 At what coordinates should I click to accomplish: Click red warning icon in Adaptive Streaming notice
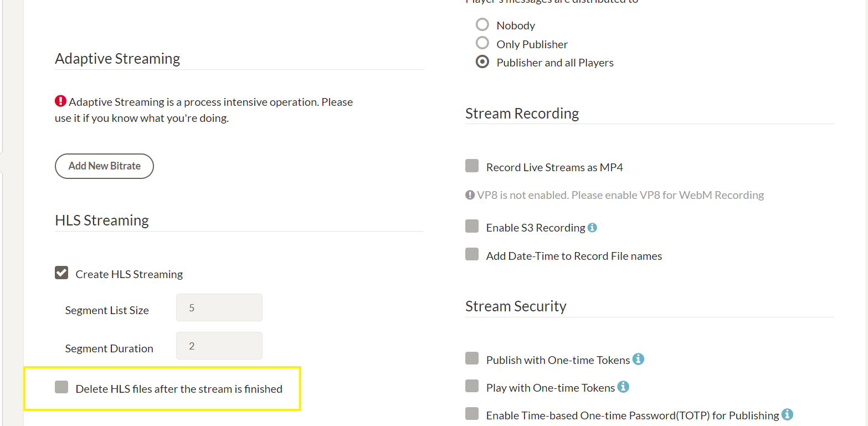pos(60,101)
